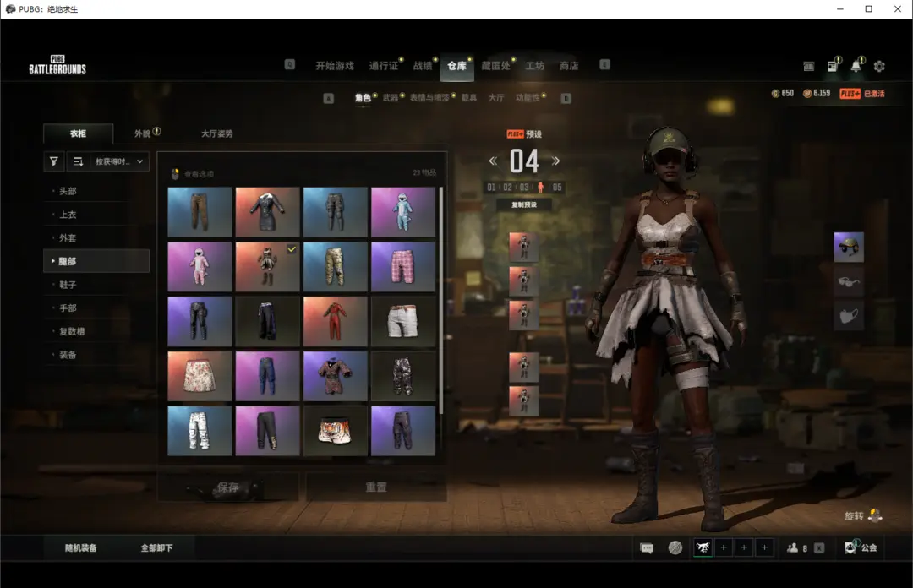Viewport: 913px width, 588px height.
Task: Go to next preset with right chevrons
Action: [x=555, y=161]
